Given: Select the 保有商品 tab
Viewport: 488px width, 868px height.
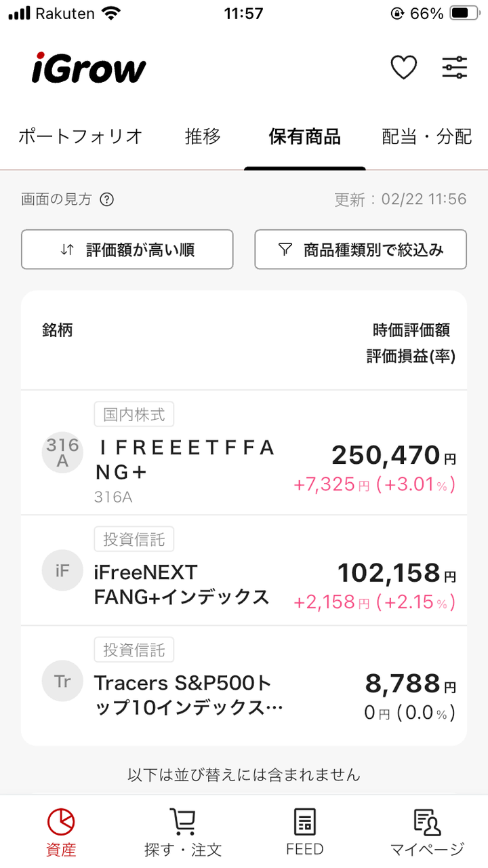Looking at the screenshot, I should point(304,136).
